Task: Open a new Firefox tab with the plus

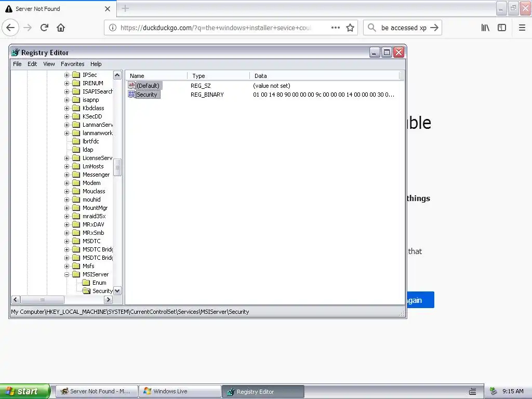Action: (x=125, y=8)
